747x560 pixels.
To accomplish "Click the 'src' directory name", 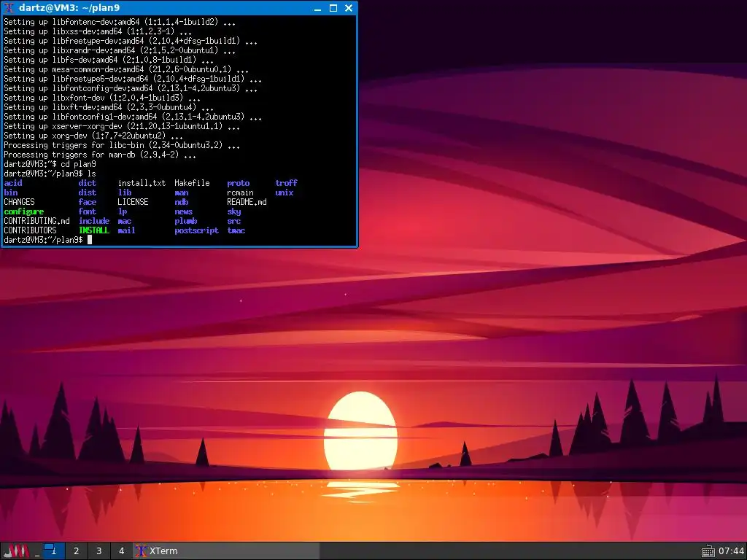I will pyautogui.click(x=234, y=221).
